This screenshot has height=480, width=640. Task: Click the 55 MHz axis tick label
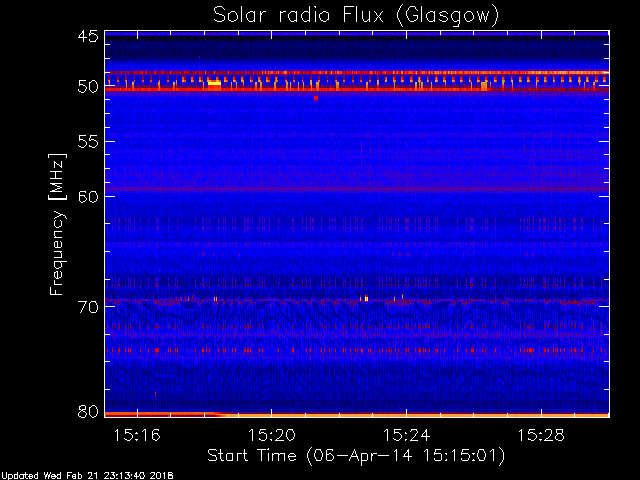[x=88, y=142]
